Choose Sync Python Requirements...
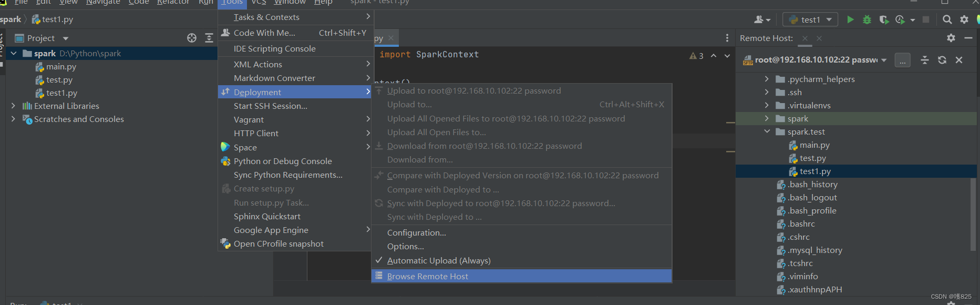Image resolution: width=980 pixels, height=305 pixels. [x=295, y=175]
